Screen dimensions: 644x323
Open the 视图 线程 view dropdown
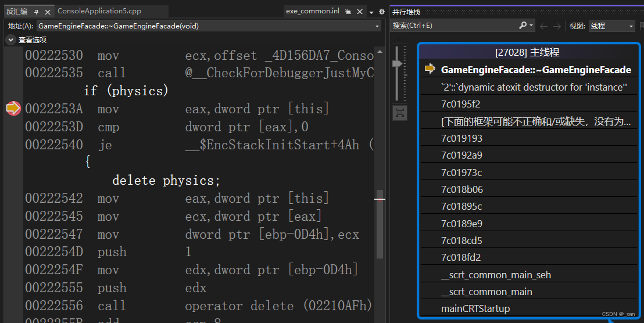coord(611,26)
